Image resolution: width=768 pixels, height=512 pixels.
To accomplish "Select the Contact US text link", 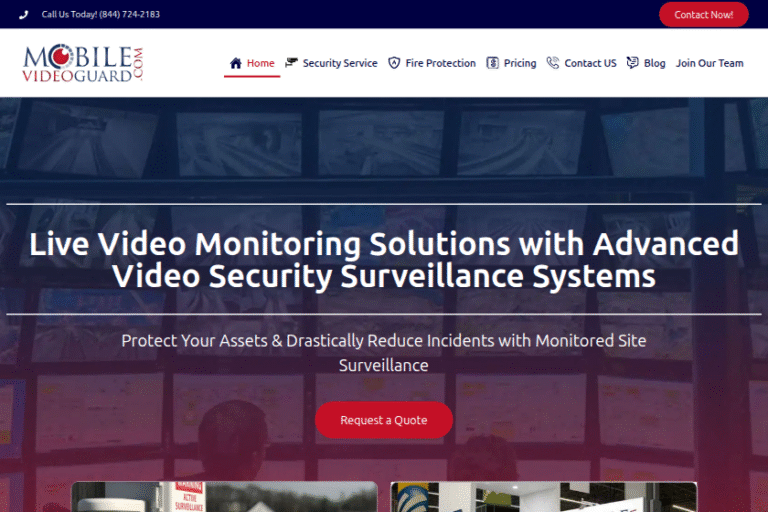I will tap(590, 63).
